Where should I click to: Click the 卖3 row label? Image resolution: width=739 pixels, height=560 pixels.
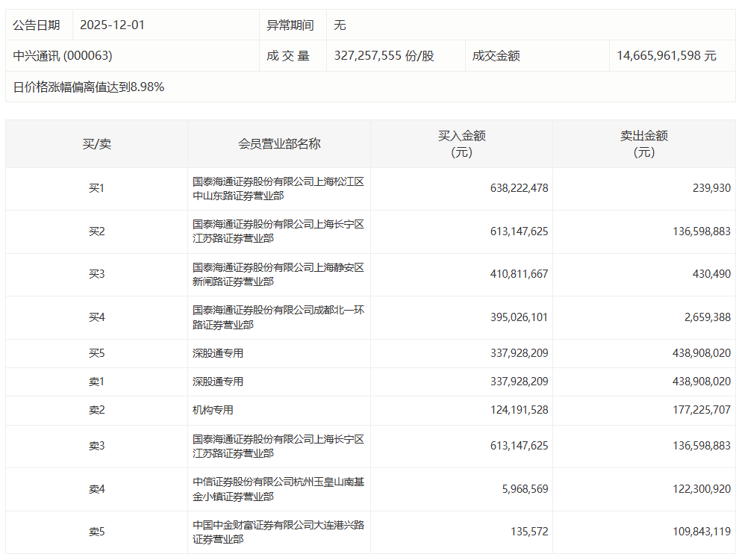(96, 446)
